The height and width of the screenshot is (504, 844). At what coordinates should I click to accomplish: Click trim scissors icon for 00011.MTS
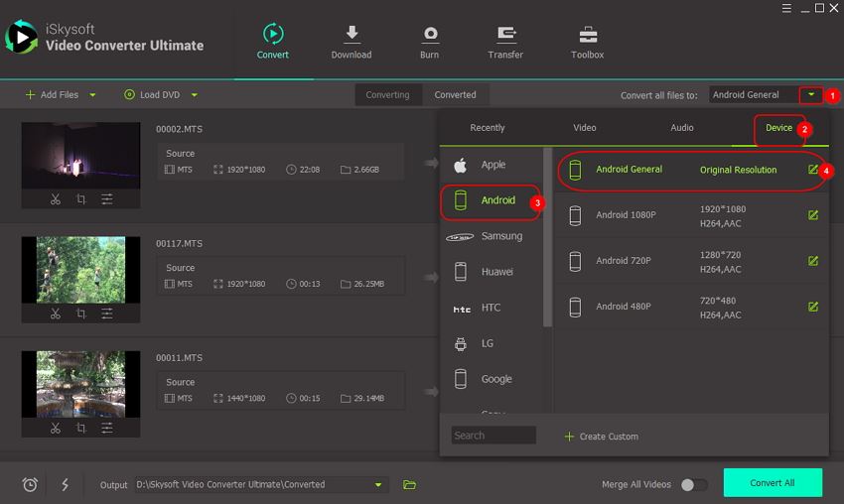pyautogui.click(x=56, y=429)
